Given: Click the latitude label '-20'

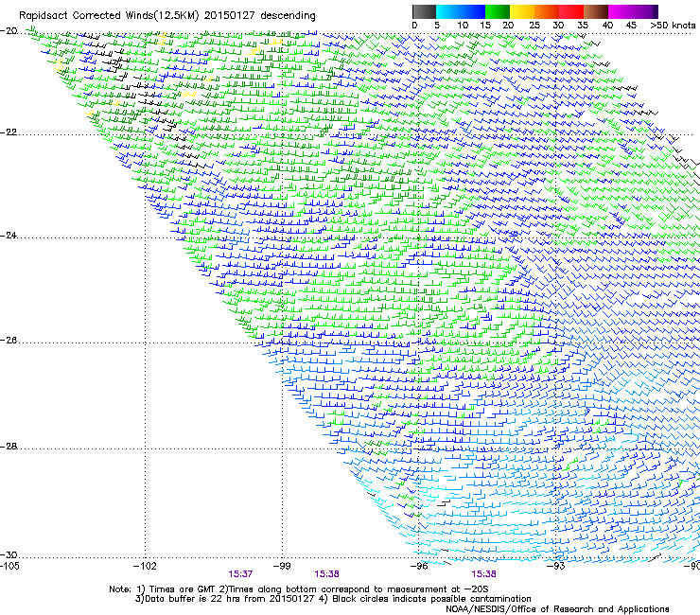Looking at the screenshot, I should (9, 31).
